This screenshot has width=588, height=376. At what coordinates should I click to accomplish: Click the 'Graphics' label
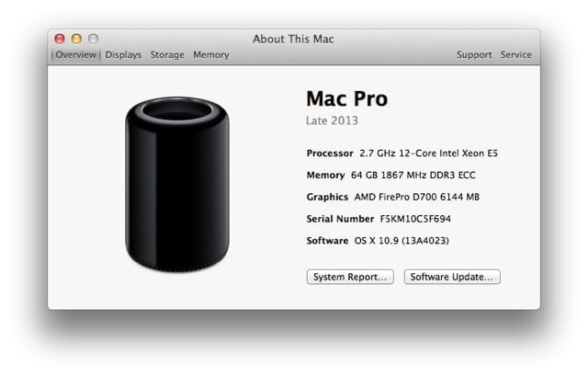coord(327,197)
